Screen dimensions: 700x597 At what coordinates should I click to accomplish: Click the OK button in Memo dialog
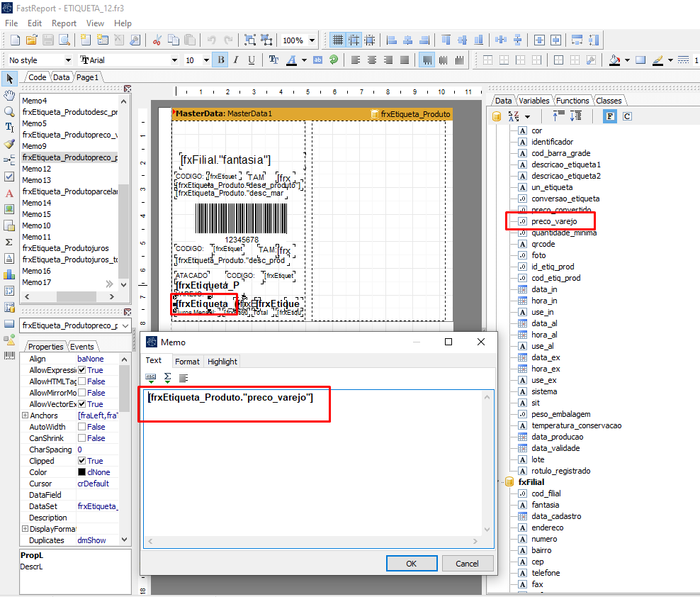[411, 564]
